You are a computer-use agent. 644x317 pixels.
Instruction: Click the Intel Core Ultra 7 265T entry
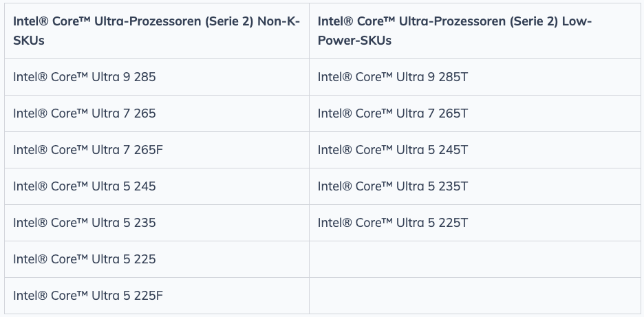coord(393,113)
